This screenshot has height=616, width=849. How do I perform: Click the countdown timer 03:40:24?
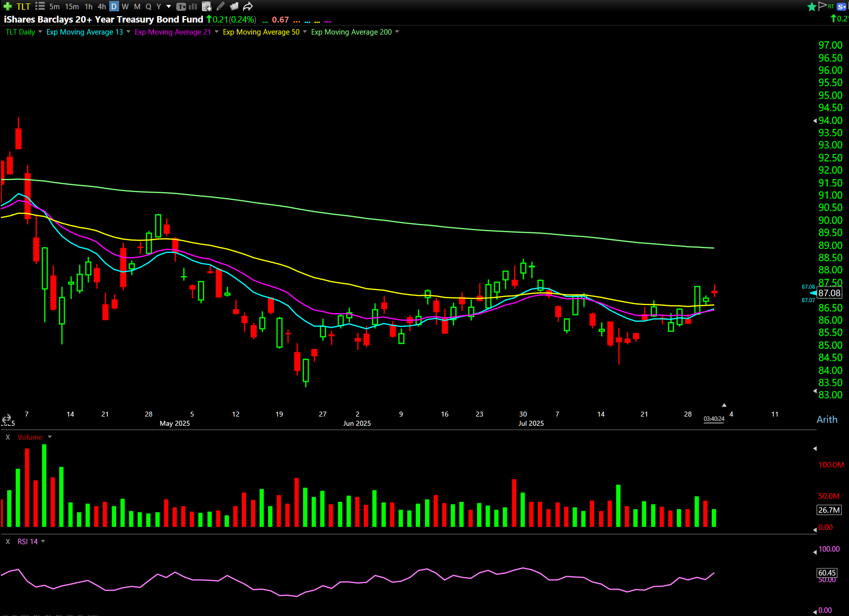pos(714,419)
